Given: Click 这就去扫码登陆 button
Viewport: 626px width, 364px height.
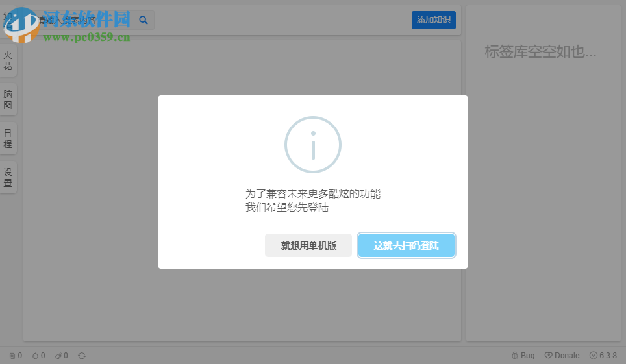Looking at the screenshot, I should coord(407,245).
